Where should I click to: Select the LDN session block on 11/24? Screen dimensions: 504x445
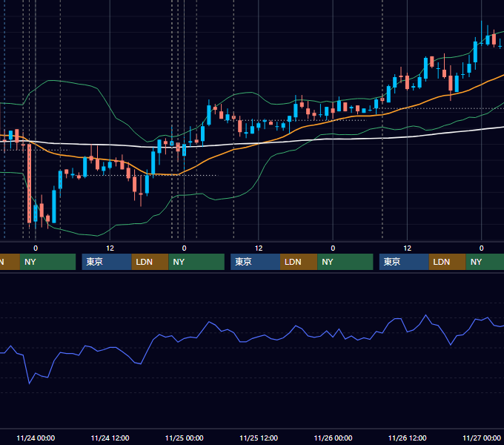[150, 262]
